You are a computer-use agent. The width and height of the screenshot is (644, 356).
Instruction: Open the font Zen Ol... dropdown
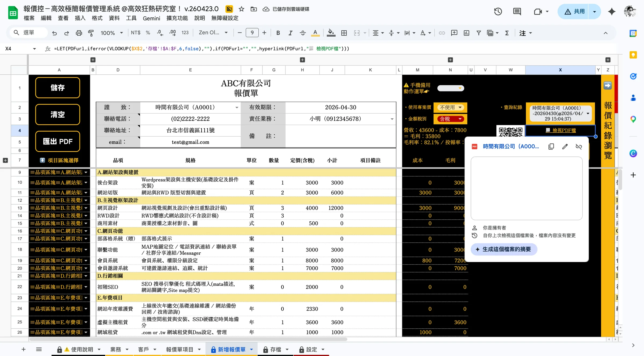[x=213, y=33]
